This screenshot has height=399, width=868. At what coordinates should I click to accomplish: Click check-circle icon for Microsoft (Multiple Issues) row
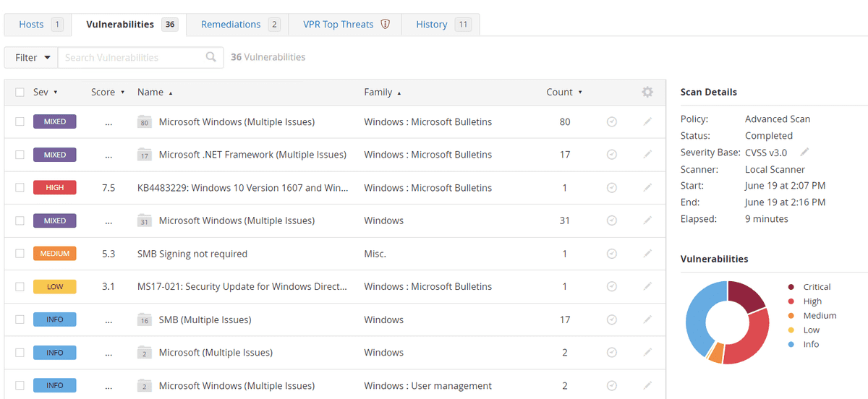pyautogui.click(x=611, y=353)
